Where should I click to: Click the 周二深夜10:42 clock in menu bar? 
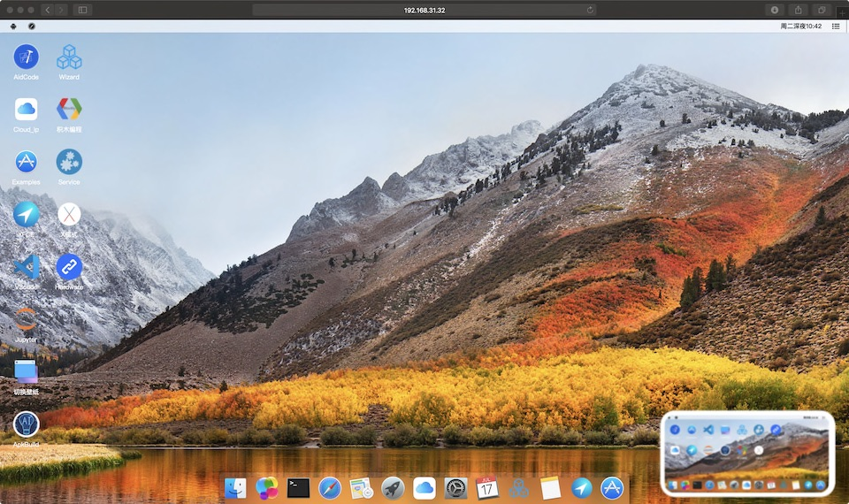(801, 26)
